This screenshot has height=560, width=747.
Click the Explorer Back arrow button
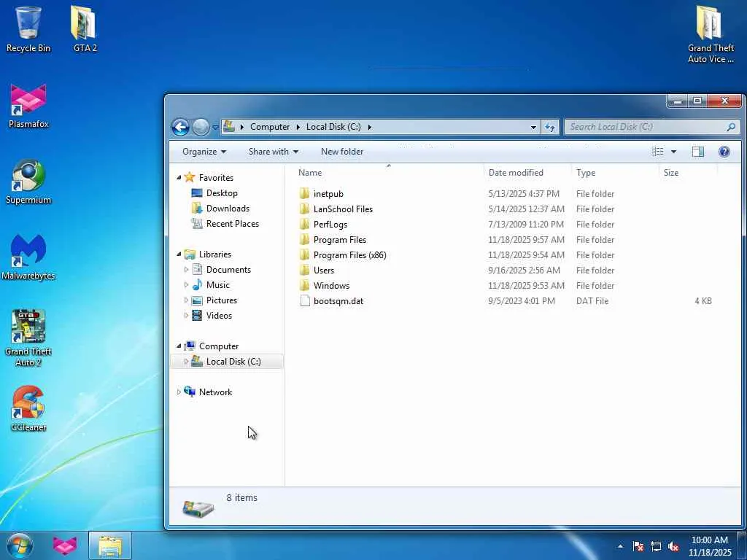coord(180,127)
